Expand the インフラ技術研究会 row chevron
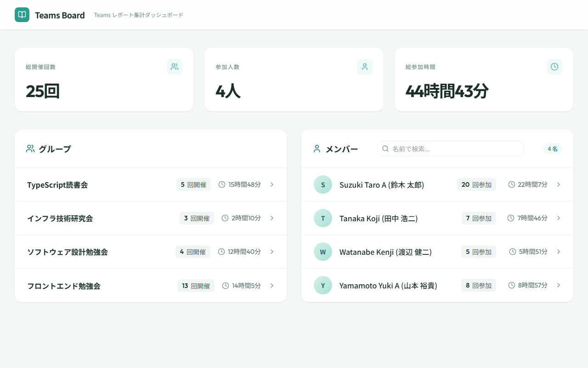 (272, 218)
